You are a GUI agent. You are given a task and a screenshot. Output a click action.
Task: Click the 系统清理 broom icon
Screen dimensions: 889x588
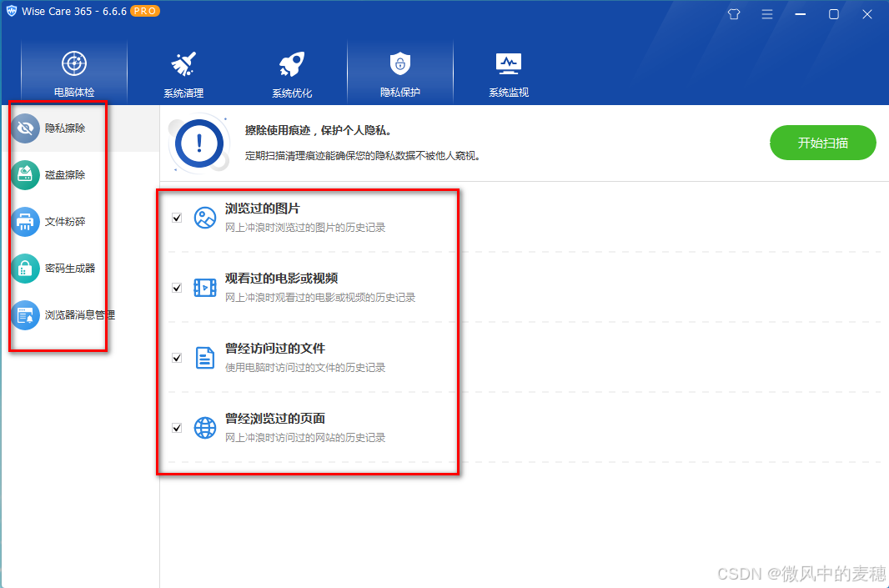(183, 64)
